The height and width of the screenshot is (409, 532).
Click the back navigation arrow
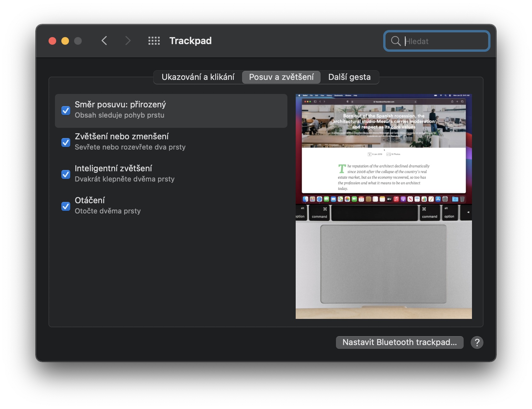click(104, 41)
